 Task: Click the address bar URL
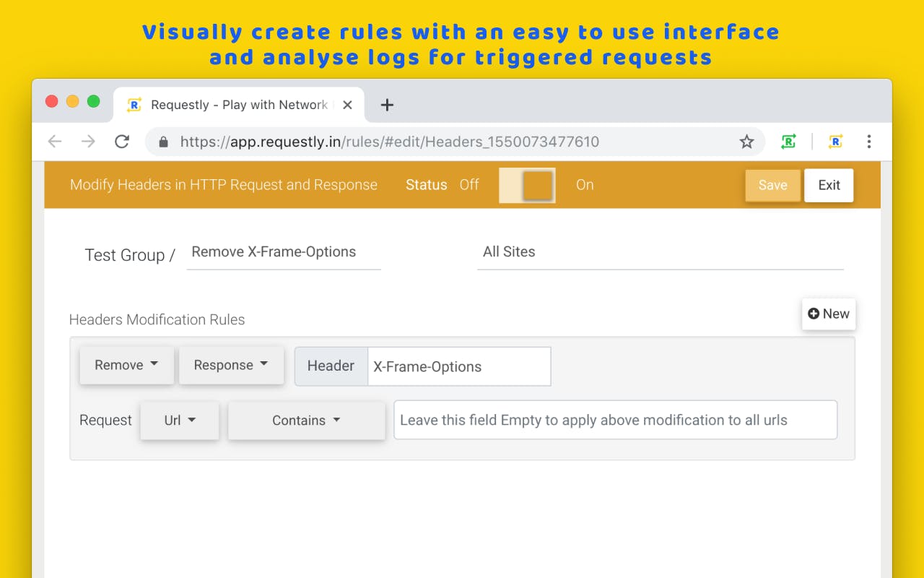[x=390, y=142]
